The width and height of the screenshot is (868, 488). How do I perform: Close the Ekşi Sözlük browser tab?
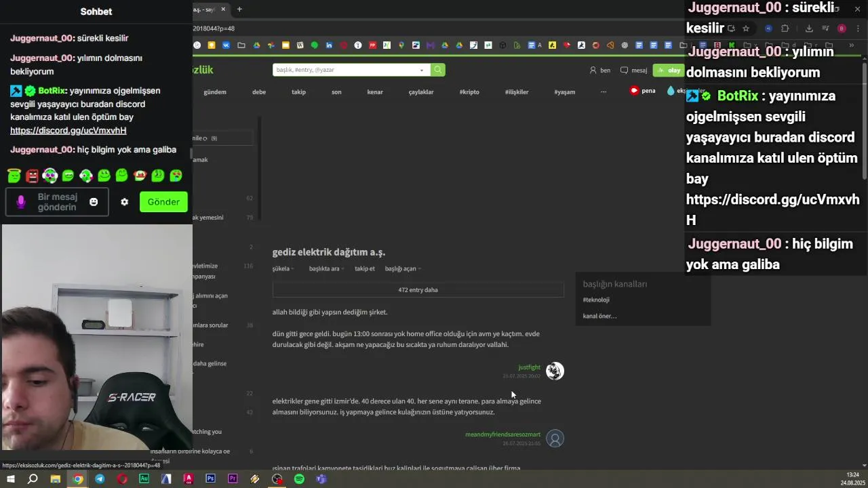pyautogui.click(x=223, y=9)
